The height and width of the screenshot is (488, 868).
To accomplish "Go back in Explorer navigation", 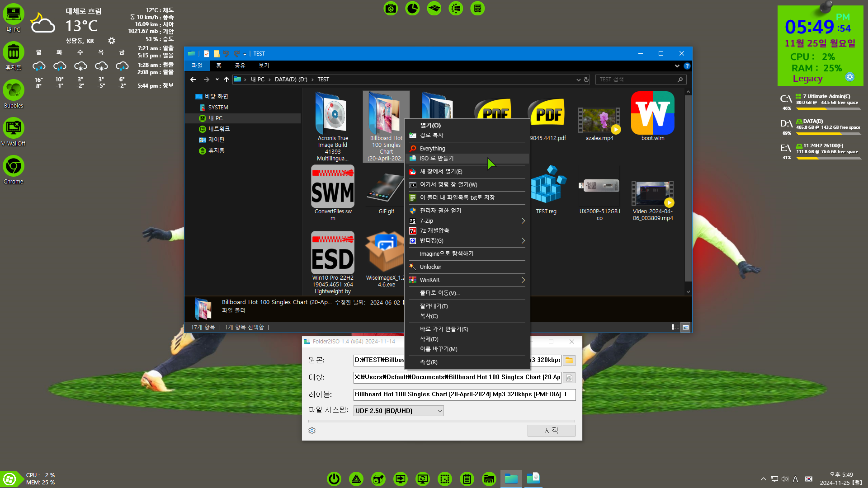I will tap(193, 80).
